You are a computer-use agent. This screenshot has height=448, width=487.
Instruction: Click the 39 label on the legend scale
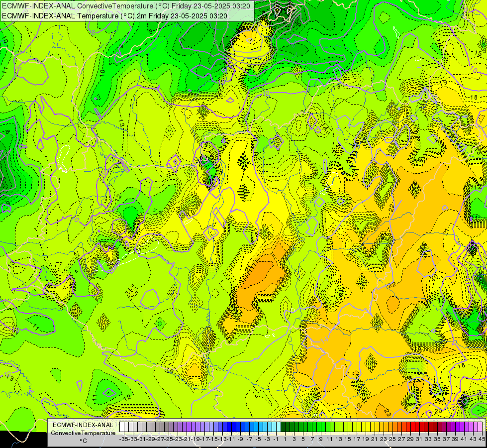coord(455,440)
